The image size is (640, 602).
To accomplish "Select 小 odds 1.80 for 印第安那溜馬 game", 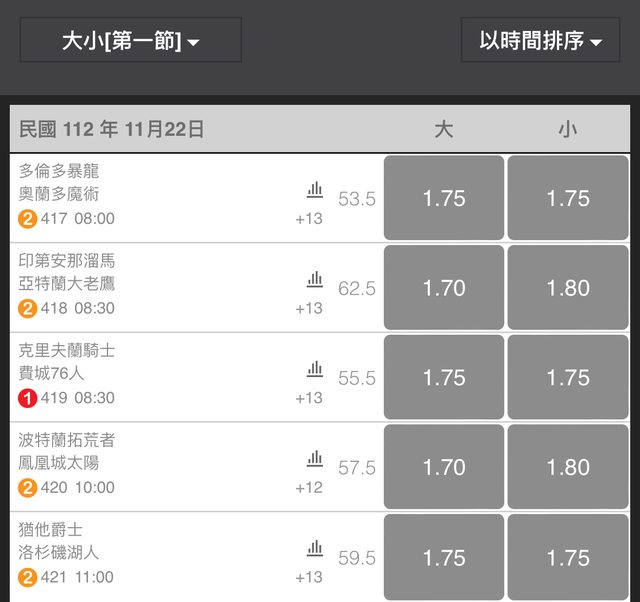I will 568,288.
